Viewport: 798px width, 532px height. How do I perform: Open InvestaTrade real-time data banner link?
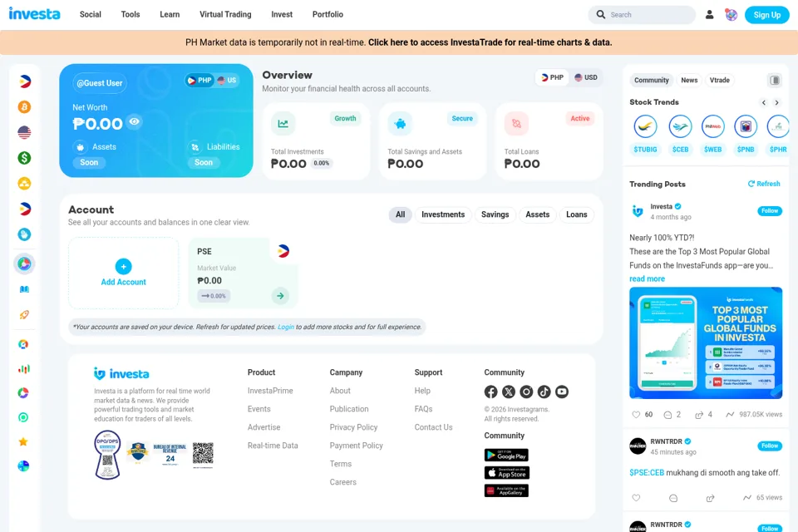[490, 42]
